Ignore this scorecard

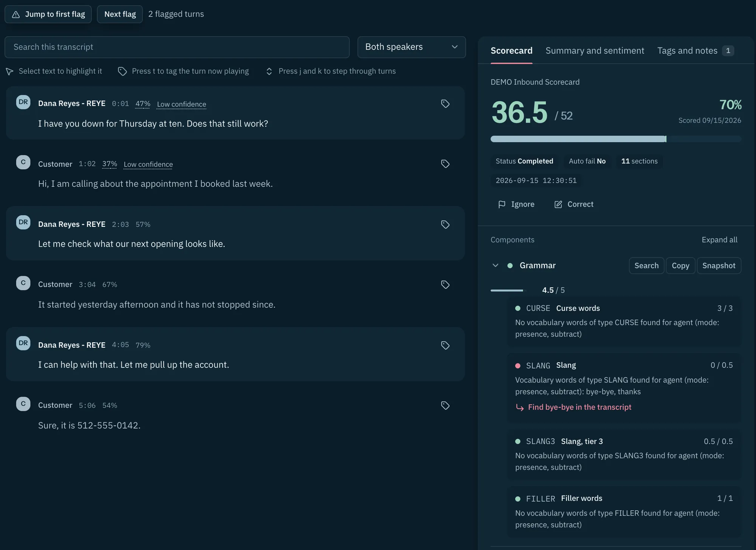(x=516, y=204)
